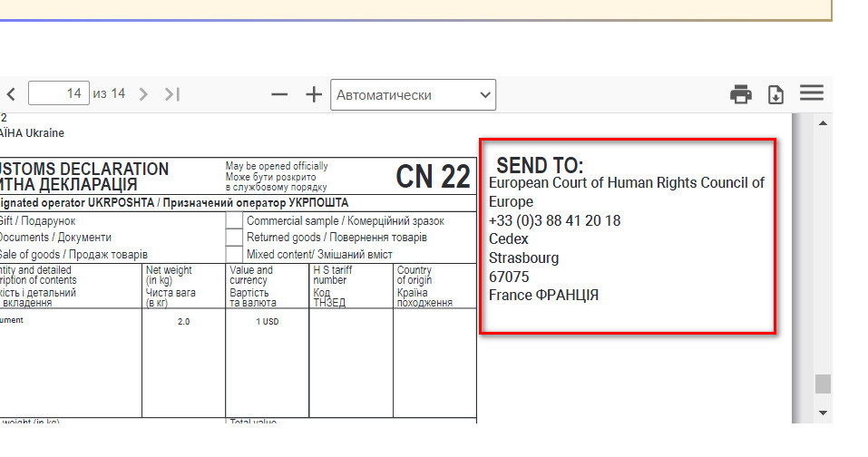Click the phone number +33 (0)3 88 41 20 18
The image size is (868, 457).
pyautogui.click(x=554, y=220)
